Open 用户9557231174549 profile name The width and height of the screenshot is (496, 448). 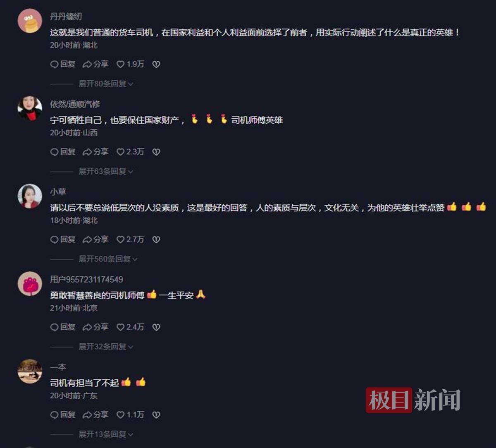coord(86,280)
